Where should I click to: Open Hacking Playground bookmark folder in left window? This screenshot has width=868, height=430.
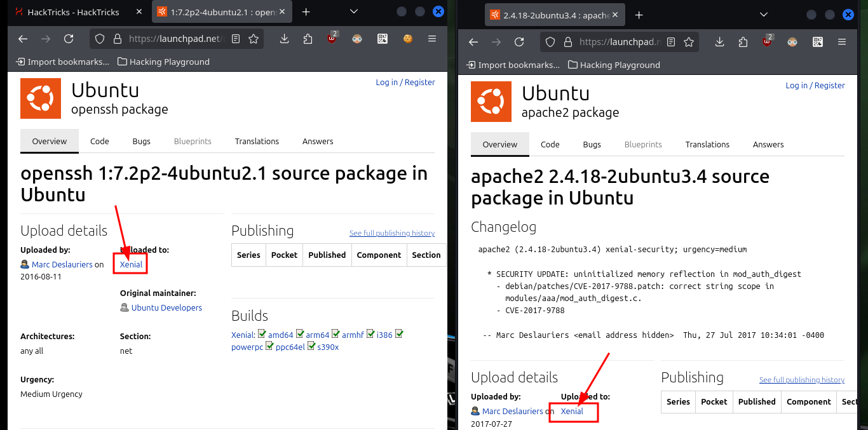click(x=164, y=62)
